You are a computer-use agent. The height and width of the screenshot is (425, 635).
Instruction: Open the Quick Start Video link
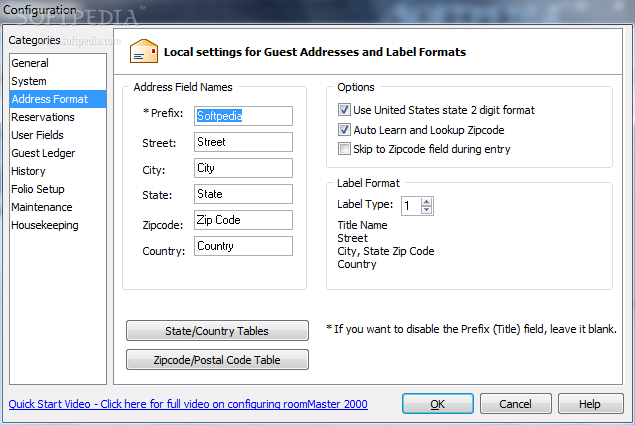188,404
